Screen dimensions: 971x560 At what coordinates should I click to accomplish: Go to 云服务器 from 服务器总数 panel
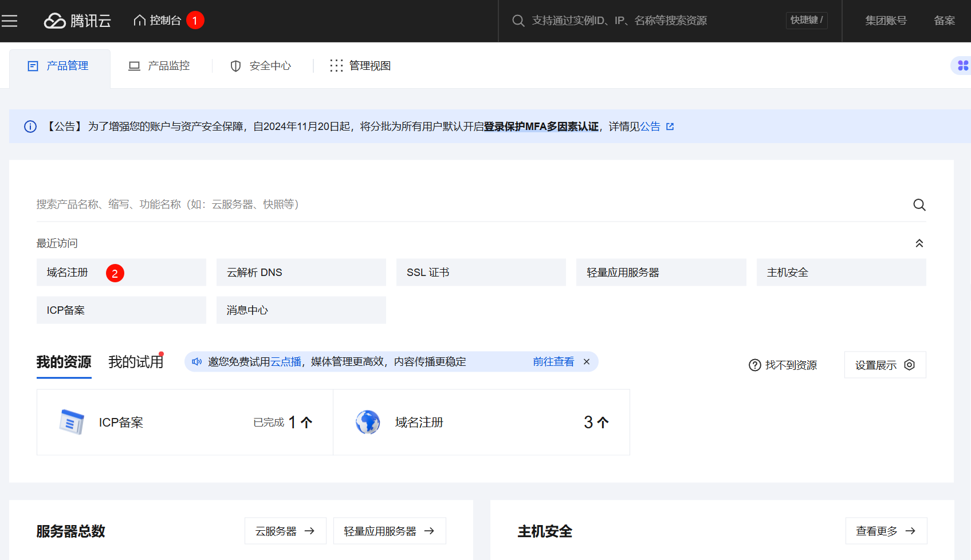pos(285,531)
